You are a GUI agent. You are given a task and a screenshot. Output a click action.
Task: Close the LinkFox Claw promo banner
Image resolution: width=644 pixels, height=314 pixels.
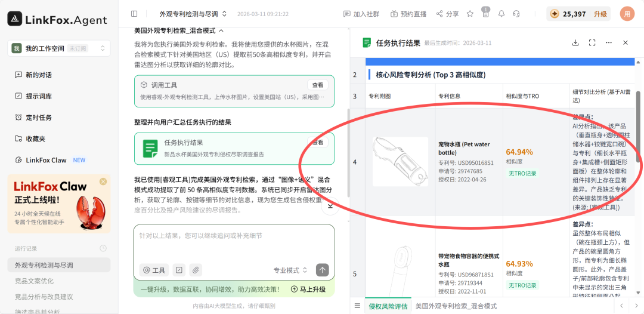click(x=103, y=181)
